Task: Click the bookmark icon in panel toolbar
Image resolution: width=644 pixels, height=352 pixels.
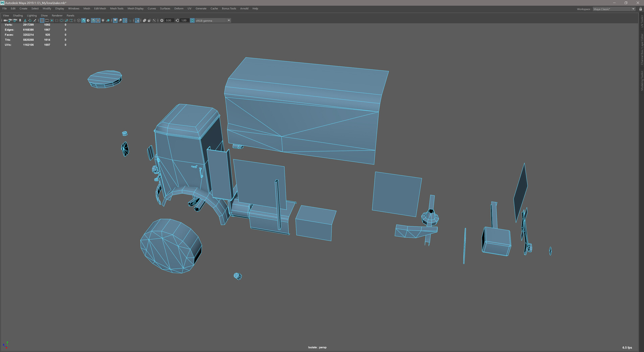Action: point(20,20)
